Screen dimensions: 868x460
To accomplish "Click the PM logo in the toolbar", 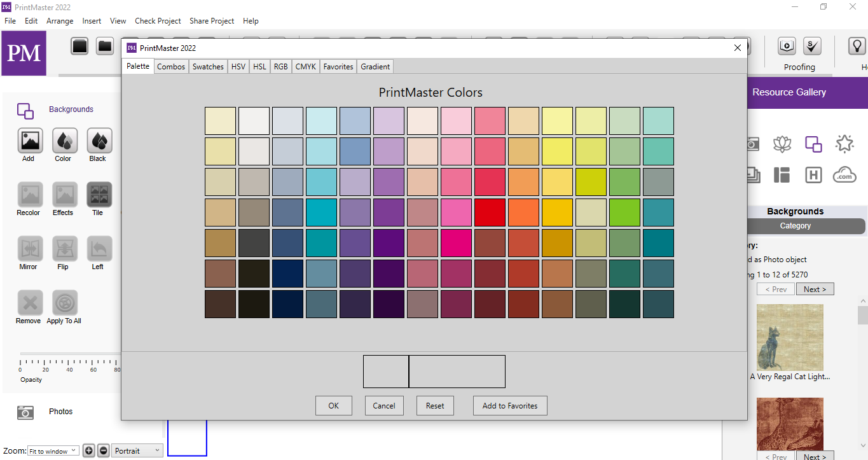I will (x=24, y=53).
